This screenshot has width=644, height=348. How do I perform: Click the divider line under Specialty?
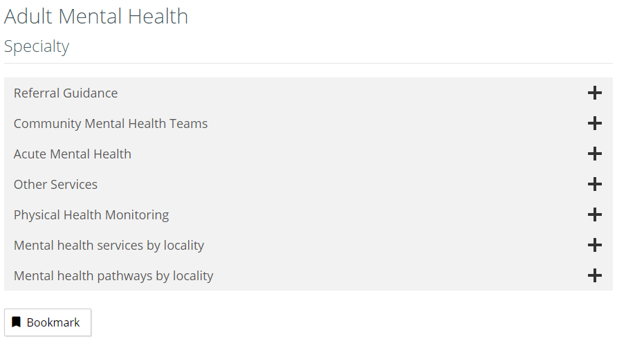[308, 63]
